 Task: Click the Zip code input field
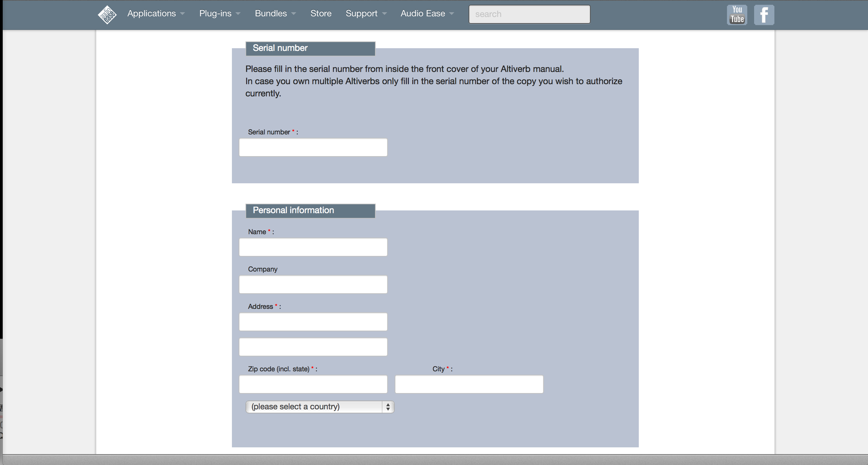coord(313,384)
